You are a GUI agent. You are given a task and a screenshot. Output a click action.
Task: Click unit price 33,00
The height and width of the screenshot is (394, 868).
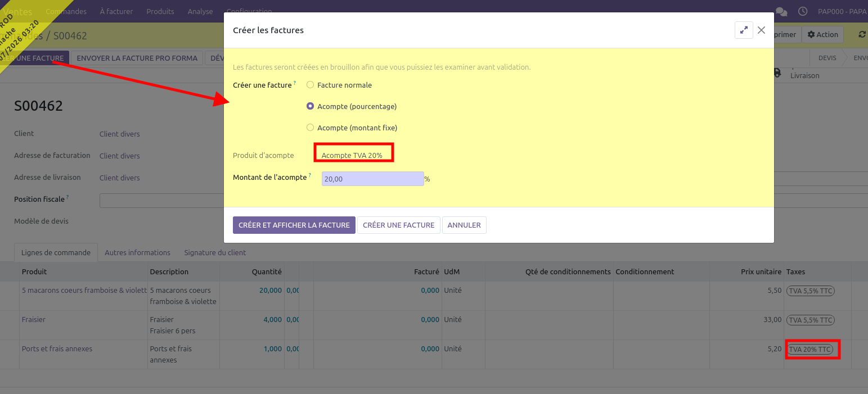coord(772,319)
